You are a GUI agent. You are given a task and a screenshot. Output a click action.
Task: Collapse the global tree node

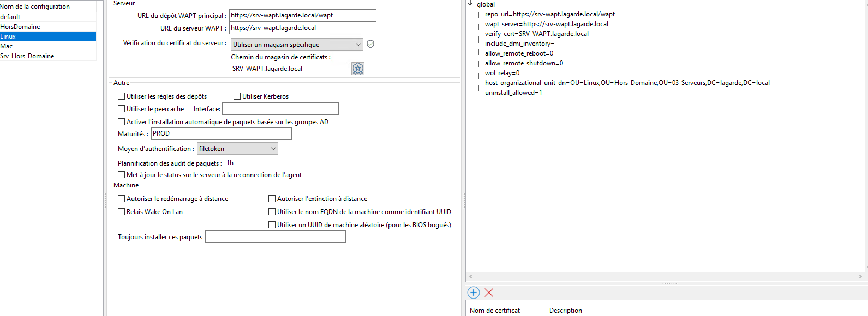tap(470, 4)
